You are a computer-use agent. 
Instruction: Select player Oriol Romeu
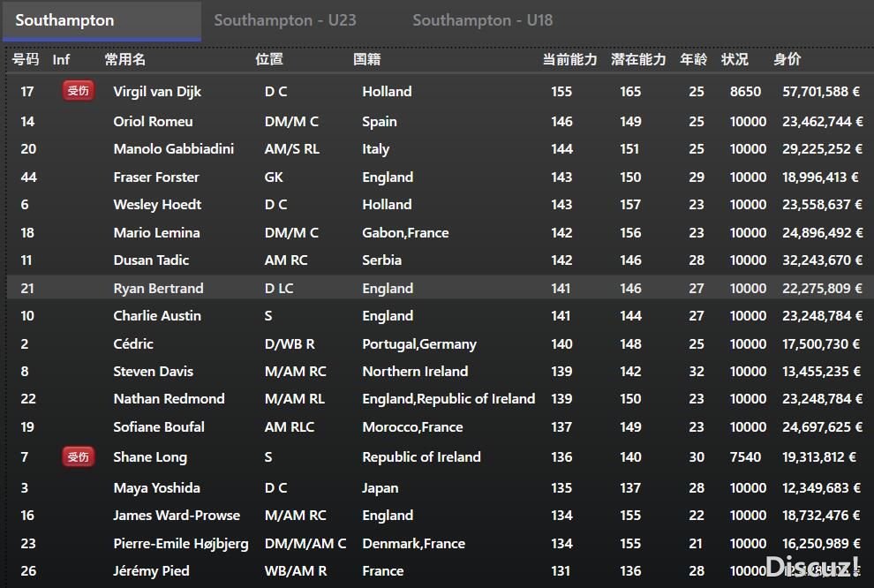154,122
